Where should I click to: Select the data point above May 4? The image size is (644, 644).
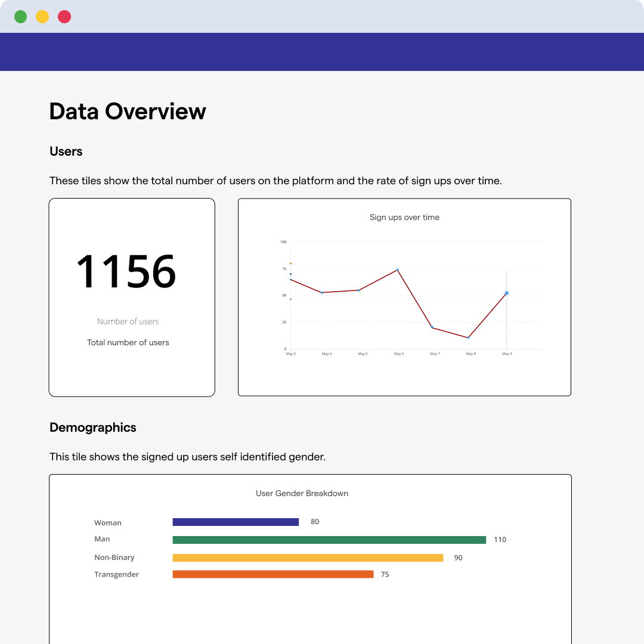click(x=322, y=293)
